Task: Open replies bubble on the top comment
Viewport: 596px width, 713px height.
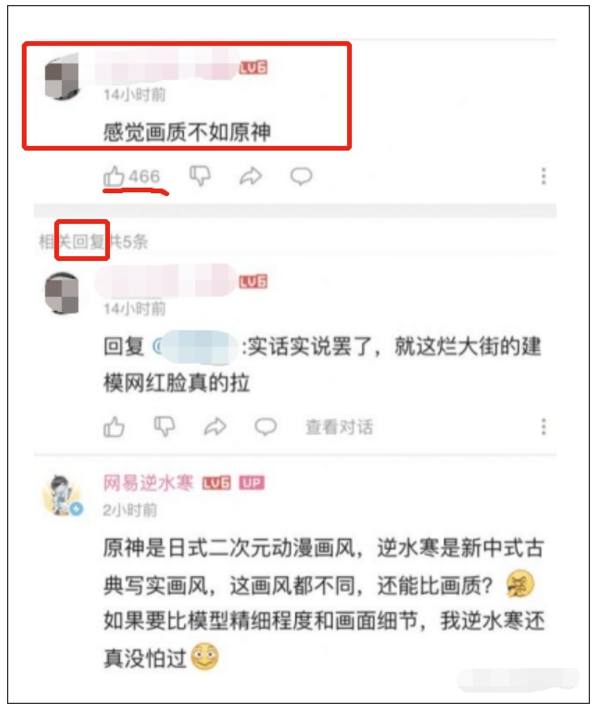Action: pyautogui.click(x=301, y=176)
